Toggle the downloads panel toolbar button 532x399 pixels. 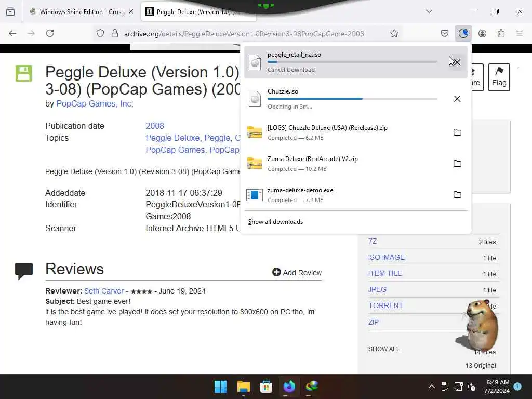click(463, 33)
